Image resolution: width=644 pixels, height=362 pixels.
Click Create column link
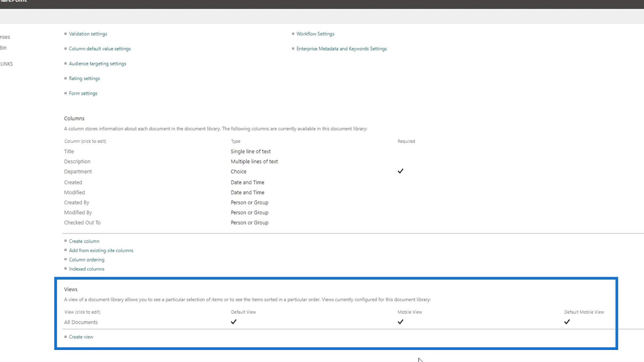point(84,241)
